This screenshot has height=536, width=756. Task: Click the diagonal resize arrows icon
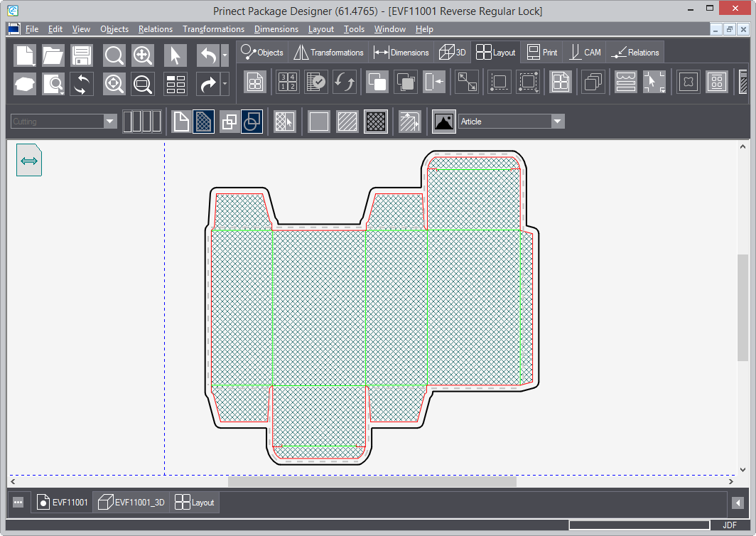tap(467, 82)
